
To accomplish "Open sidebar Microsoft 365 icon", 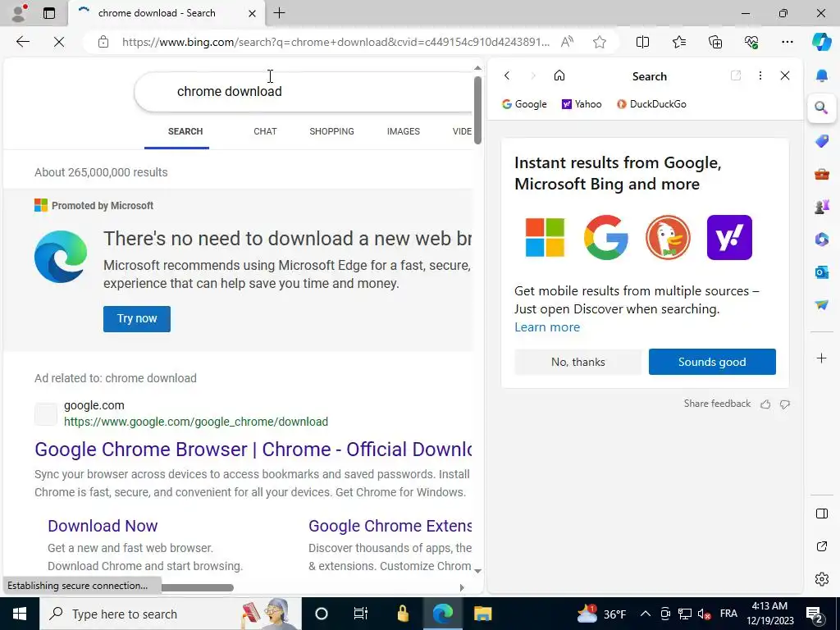I will 822,239.
